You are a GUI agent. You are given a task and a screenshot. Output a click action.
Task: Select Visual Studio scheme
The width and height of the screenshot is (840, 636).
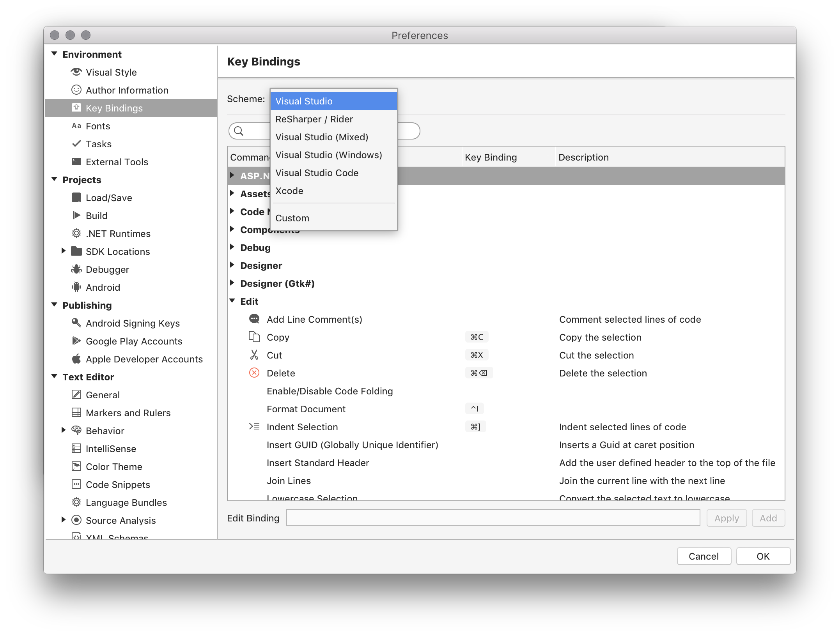click(334, 101)
